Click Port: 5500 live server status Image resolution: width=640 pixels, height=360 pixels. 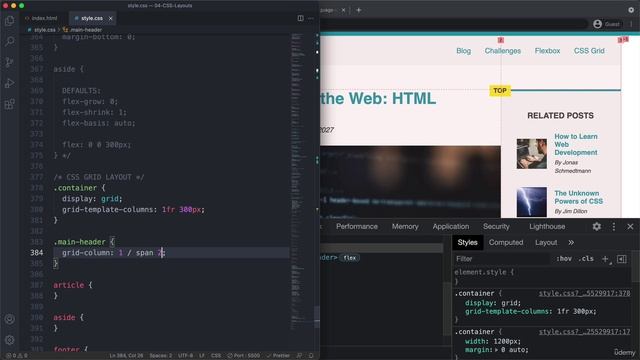pos(243,356)
